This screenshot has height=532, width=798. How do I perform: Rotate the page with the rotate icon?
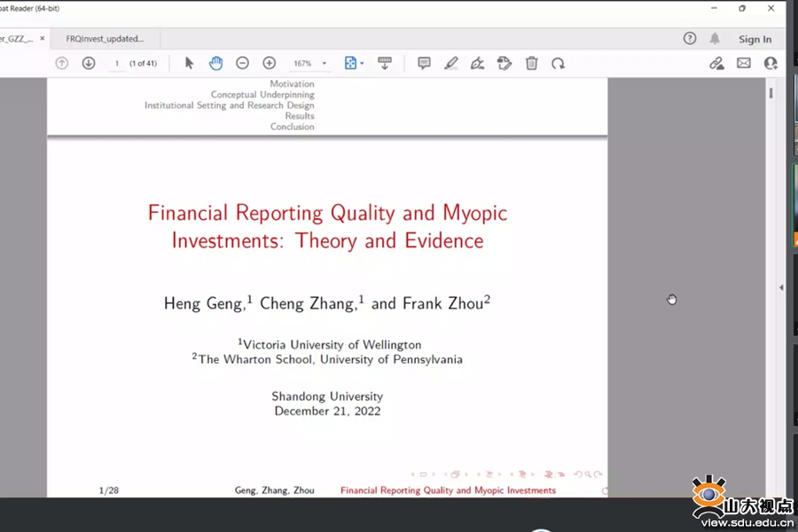pos(559,63)
